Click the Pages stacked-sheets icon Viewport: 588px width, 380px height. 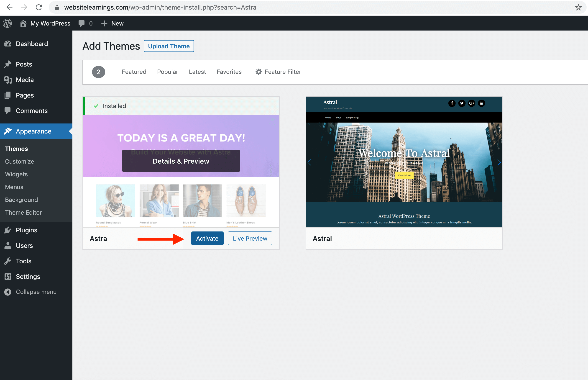point(8,95)
